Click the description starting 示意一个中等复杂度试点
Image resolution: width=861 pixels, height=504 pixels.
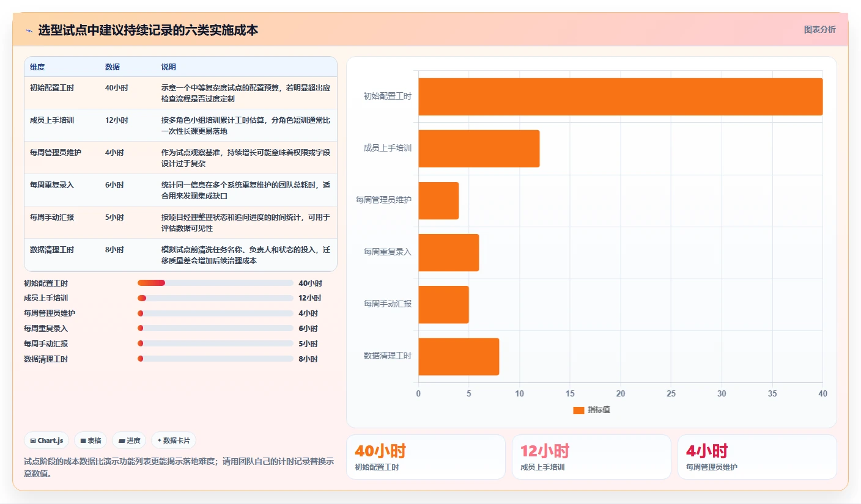pos(246,93)
